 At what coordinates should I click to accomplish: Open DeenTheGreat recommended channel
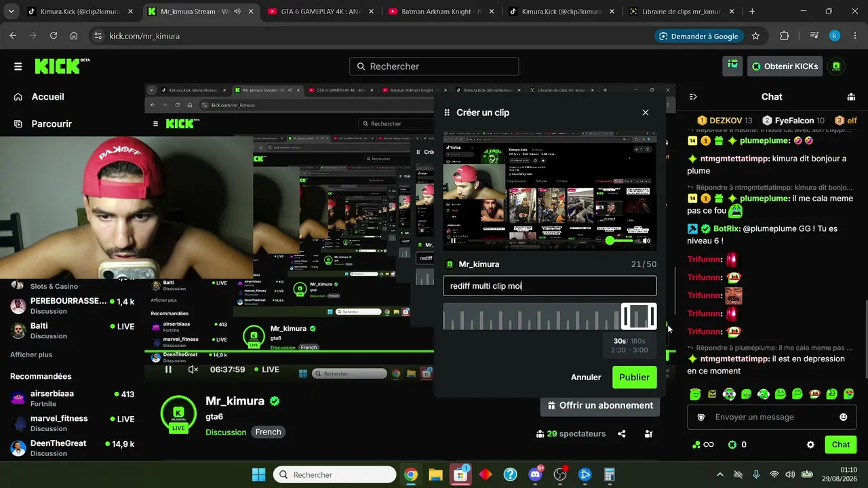(73, 449)
